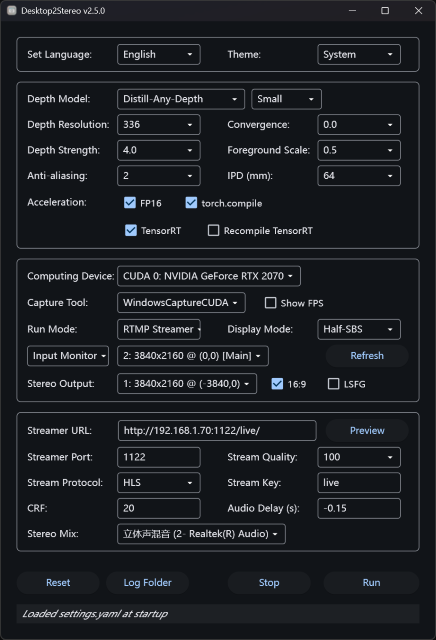Open the Convergence dropdown

(x=359, y=124)
